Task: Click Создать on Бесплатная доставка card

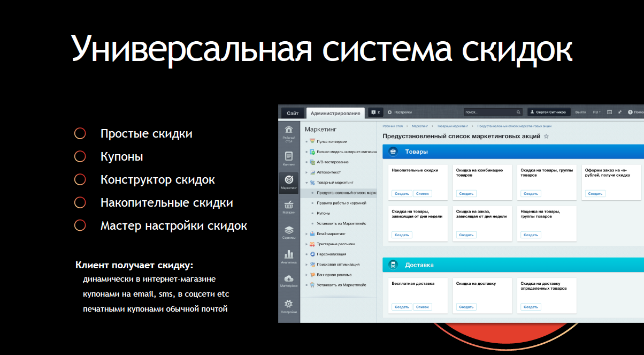Action: [402, 307]
